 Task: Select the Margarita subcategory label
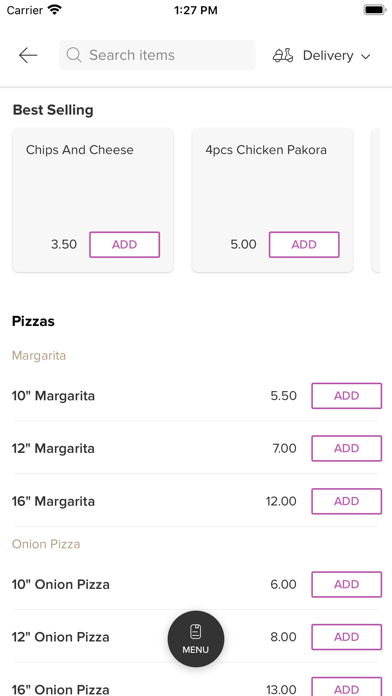coord(39,356)
